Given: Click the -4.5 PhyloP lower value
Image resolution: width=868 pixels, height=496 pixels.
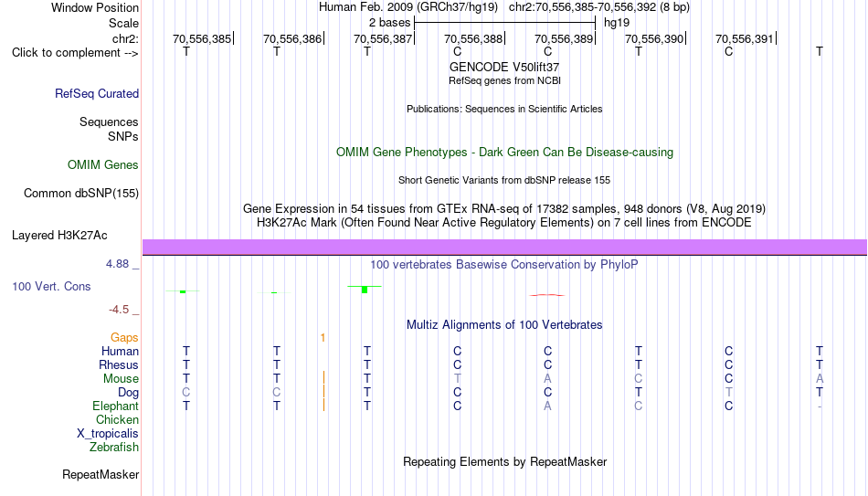Looking at the screenshot, I should click(119, 310).
